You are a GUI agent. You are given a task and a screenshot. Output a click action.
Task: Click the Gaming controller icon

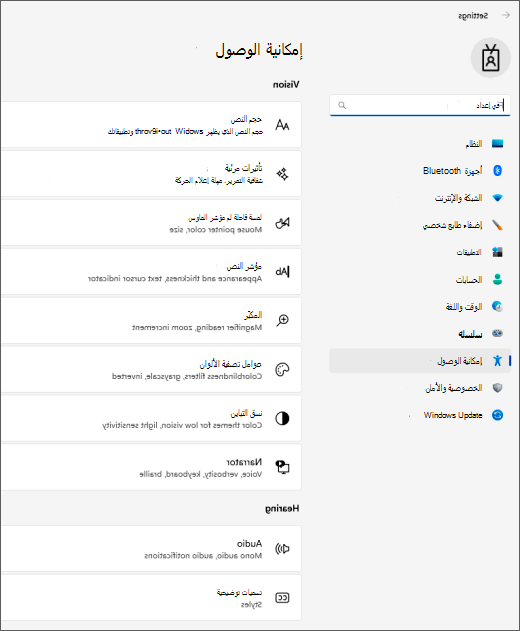(x=497, y=333)
